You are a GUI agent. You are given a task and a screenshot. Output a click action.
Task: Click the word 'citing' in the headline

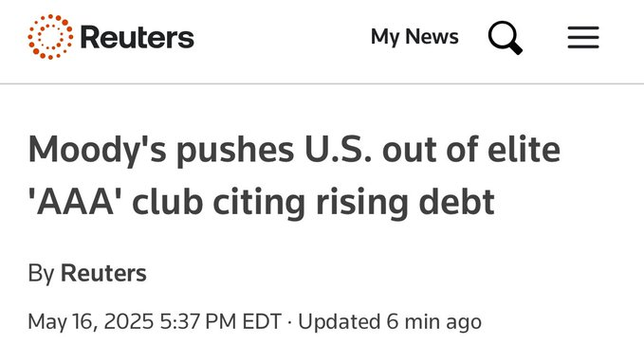259,203
